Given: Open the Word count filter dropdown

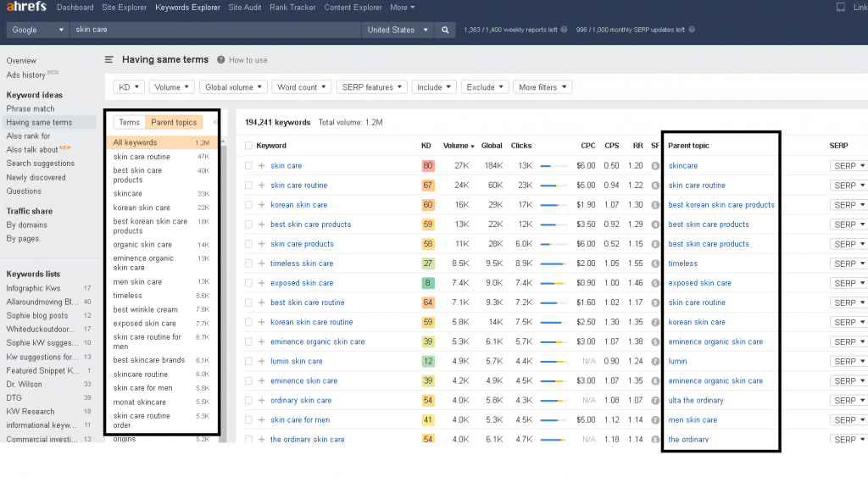Looking at the screenshot, I should (302, 87).
